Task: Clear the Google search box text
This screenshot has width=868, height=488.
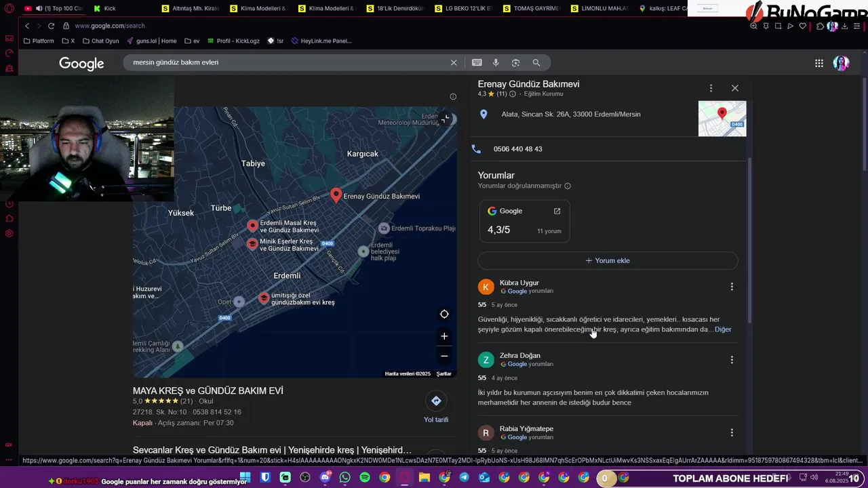Action: (x=454, y=62)
